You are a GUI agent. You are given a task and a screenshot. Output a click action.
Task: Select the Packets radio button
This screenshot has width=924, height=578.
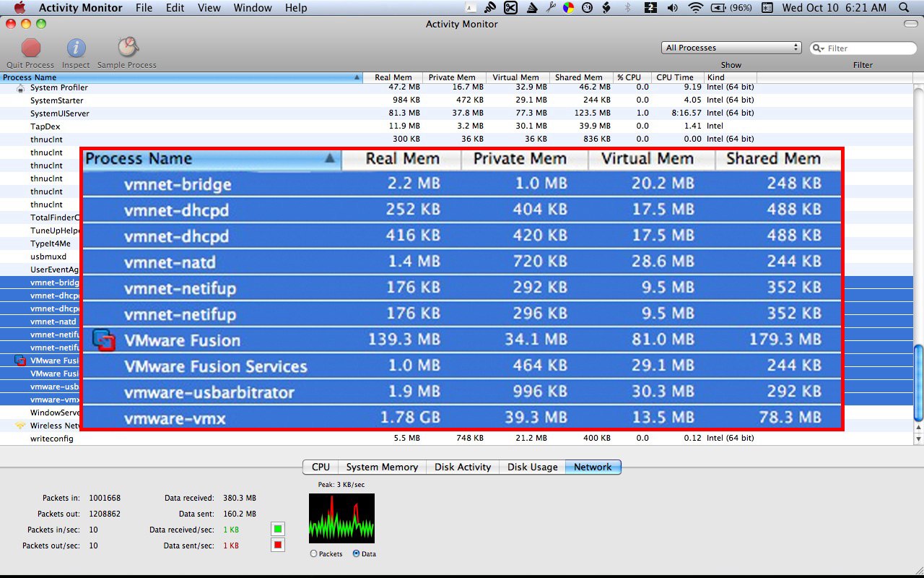point(313,553)
